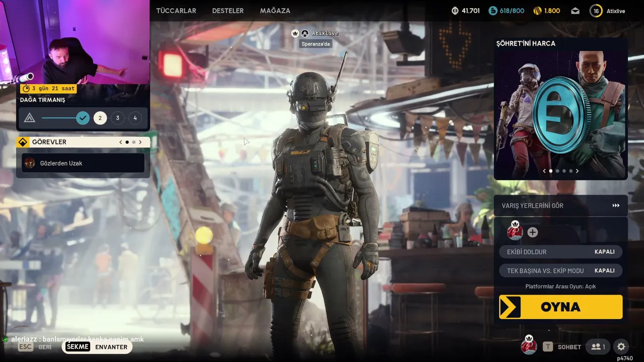Image resolution: width=644 pixels, height=362 pixels.
Task: Show next page in Görevler panel
Action: pos(140,142)
